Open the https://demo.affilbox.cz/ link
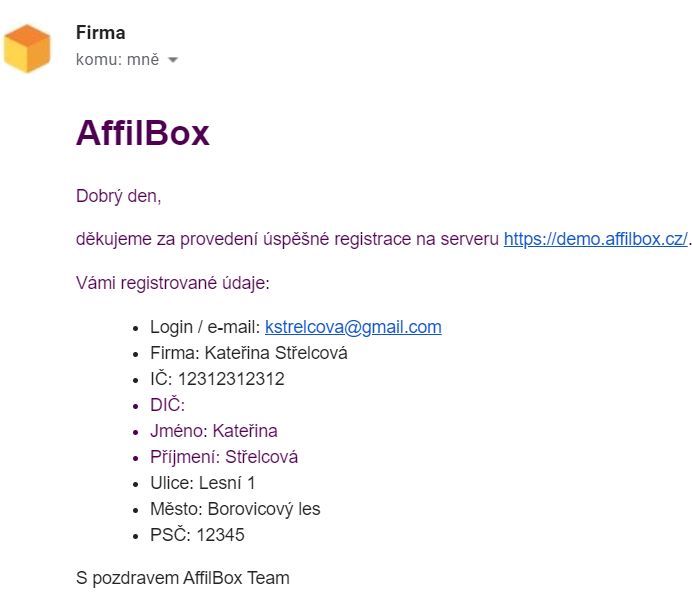 (x=595, y=239)
